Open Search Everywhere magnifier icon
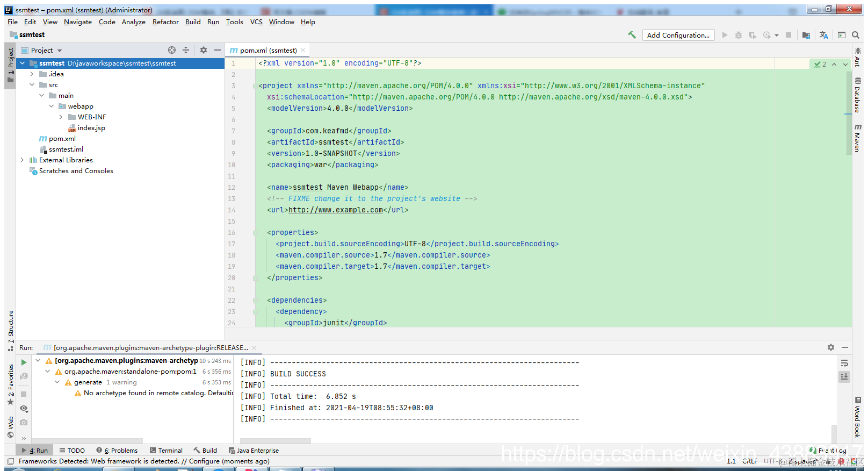Viewport: 868px width, 471px height. (856, 35)
